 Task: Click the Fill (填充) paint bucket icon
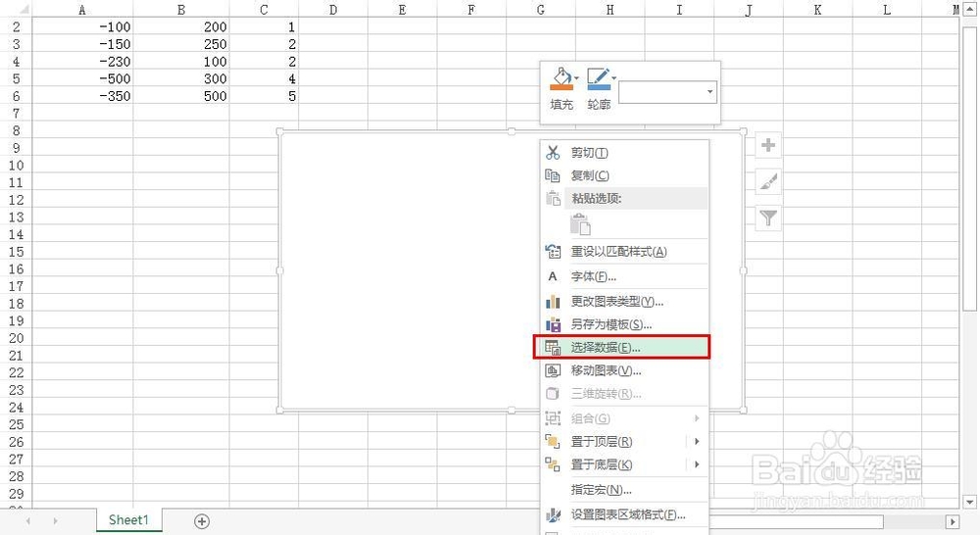click(x=561, y=78)
